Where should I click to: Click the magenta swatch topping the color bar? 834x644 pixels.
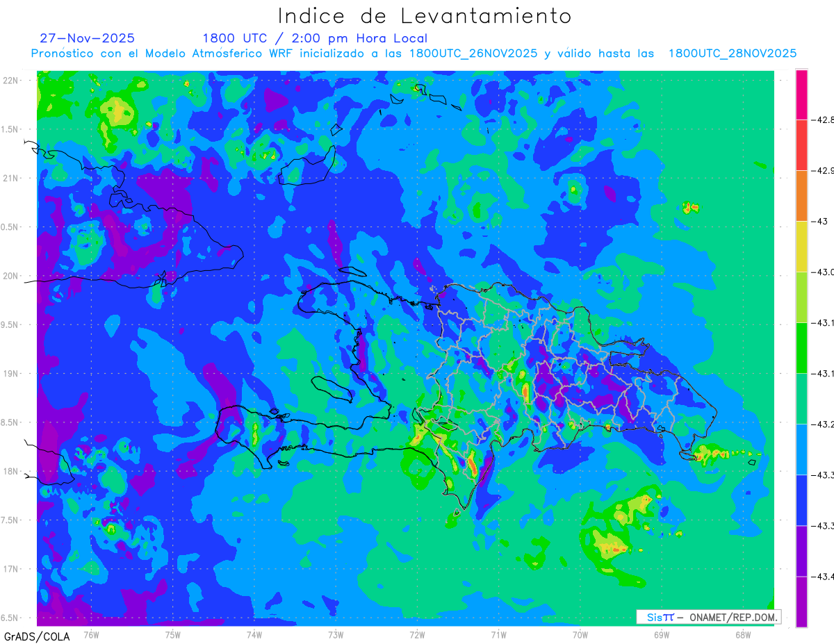801,94
